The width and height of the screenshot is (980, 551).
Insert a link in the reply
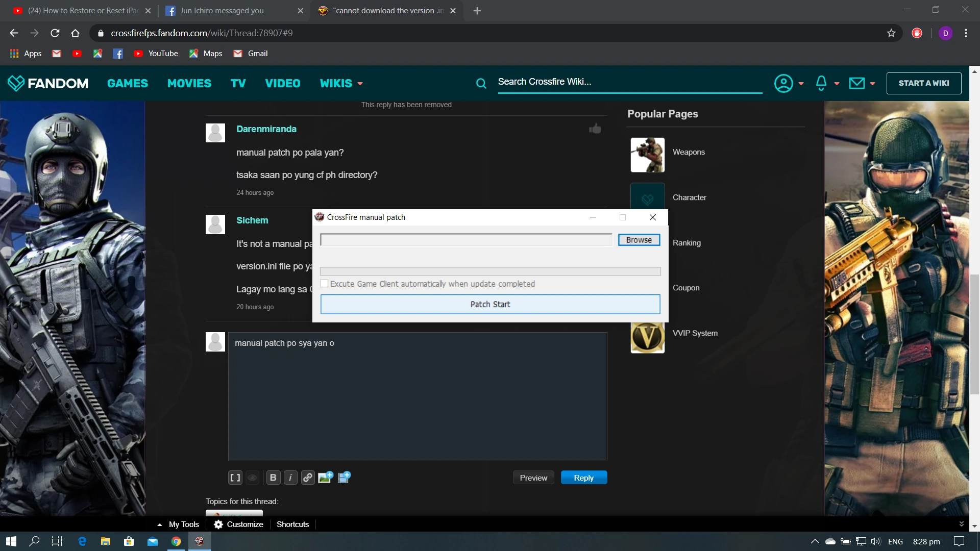pyautogui.click(x=308, y=478)
